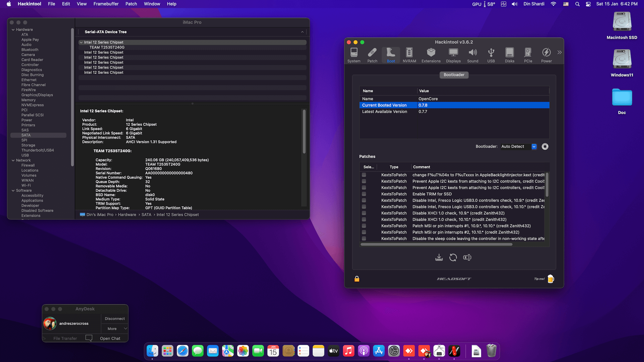Viewport: 644px width, 362px height.
Task: Click the lock icon in Hackintool
Action: pos(357,279)
